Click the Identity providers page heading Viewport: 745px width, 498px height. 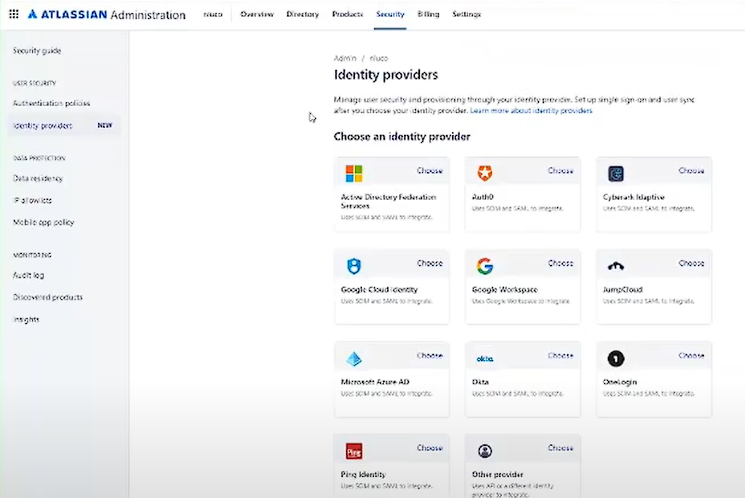coord(386,75)
